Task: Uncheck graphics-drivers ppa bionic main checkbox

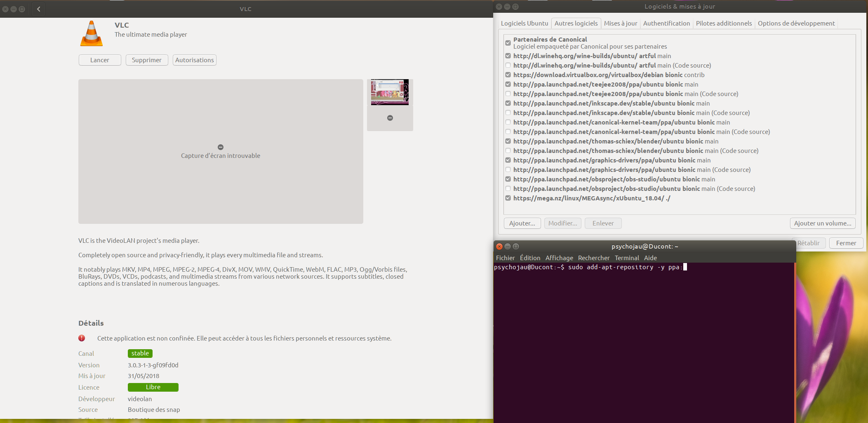Action: [508, 160]
